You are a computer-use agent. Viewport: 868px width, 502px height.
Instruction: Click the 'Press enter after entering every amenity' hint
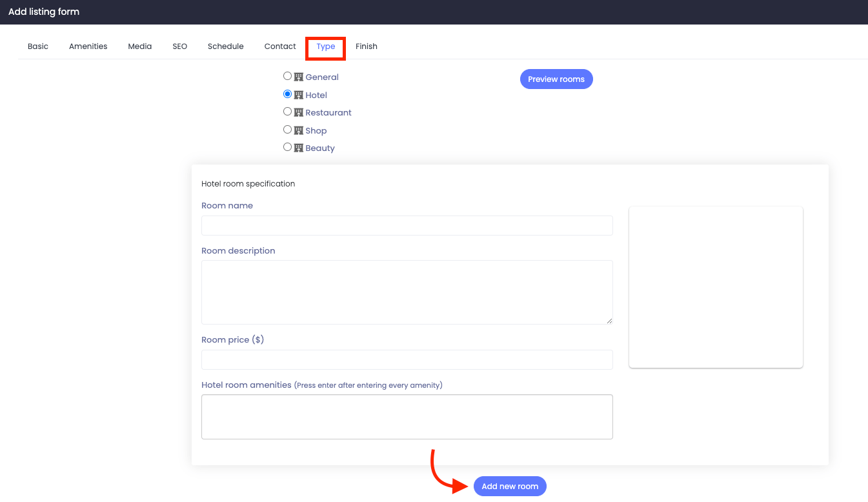(368, 385)
